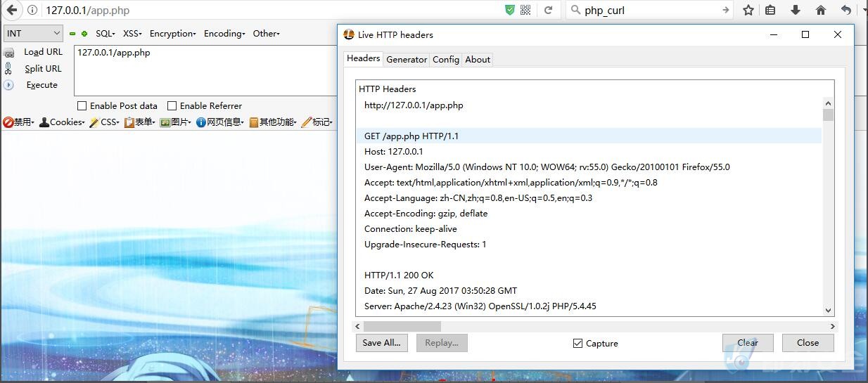The height and width of the screenshot is (383, 868).
Task: Select the User-Agent header line
Action: pos(589,167)
